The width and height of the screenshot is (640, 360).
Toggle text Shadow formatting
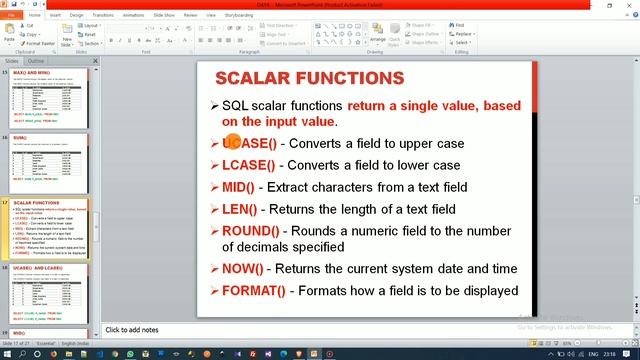pyautogui.click(x=139, y=40)
